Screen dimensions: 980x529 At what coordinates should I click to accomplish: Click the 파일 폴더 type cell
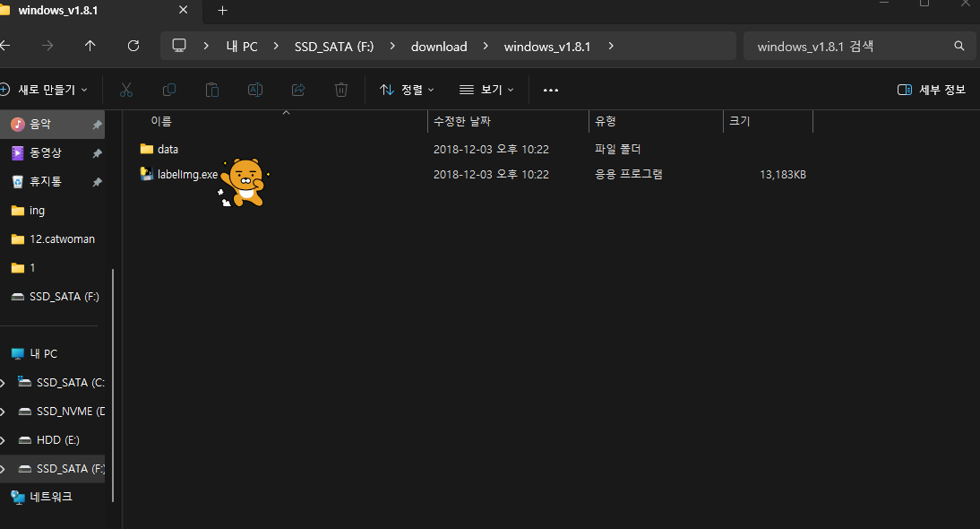[617, 149]
